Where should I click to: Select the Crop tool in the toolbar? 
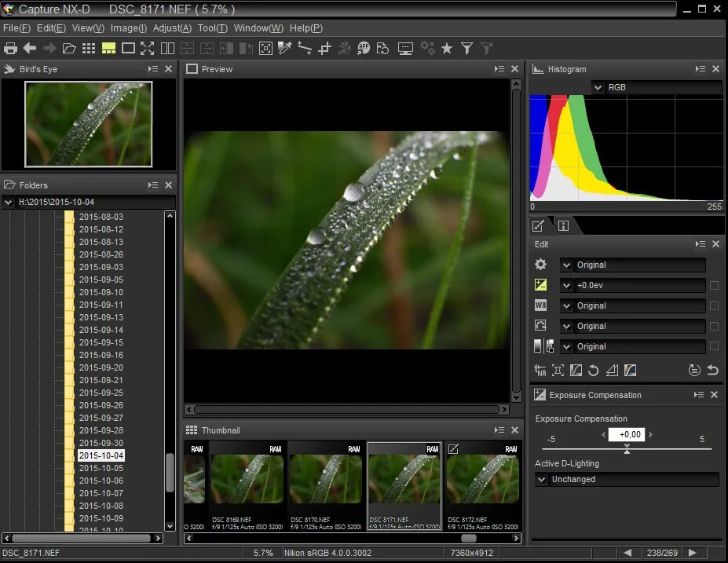(x=324, y=48)
